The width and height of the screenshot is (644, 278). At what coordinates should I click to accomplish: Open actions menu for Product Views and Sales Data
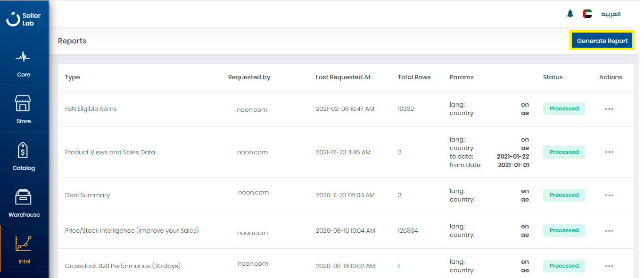click(609, 152)
